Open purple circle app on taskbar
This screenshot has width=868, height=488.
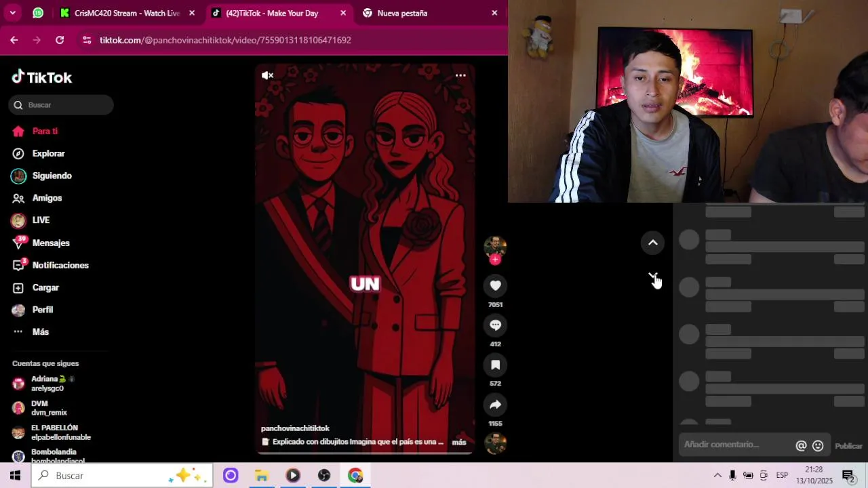[231, 476]
